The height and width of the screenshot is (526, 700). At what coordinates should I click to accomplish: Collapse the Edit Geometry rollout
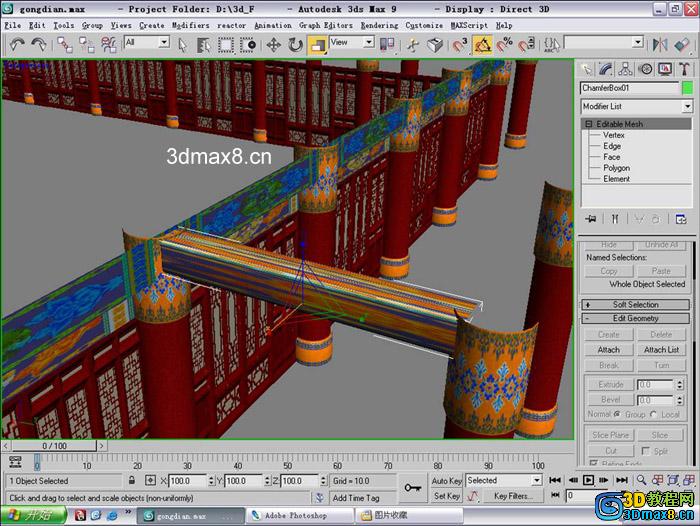(635, 318)
